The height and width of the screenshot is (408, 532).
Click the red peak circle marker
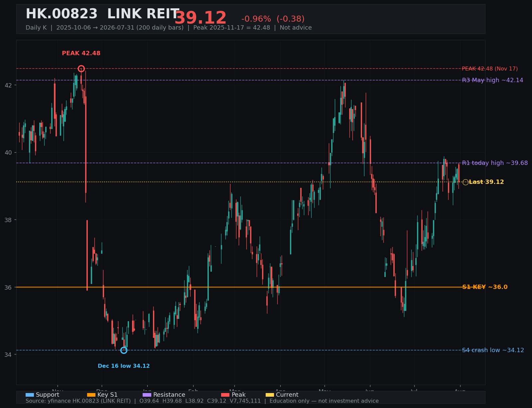(81, 69)
